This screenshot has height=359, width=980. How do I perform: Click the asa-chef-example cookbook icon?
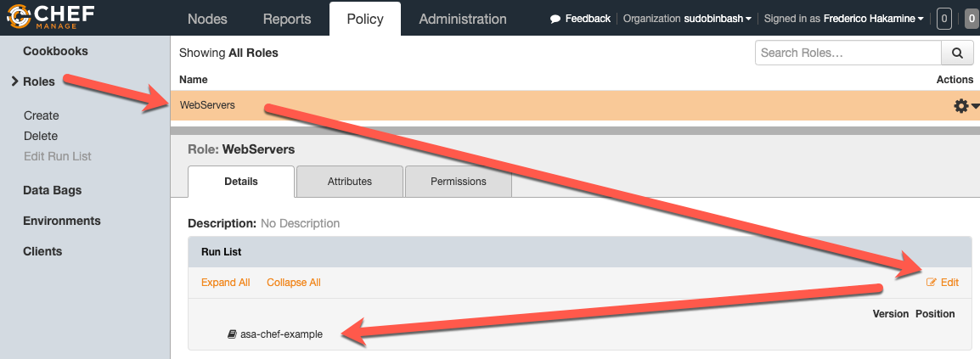click(232, 334)
